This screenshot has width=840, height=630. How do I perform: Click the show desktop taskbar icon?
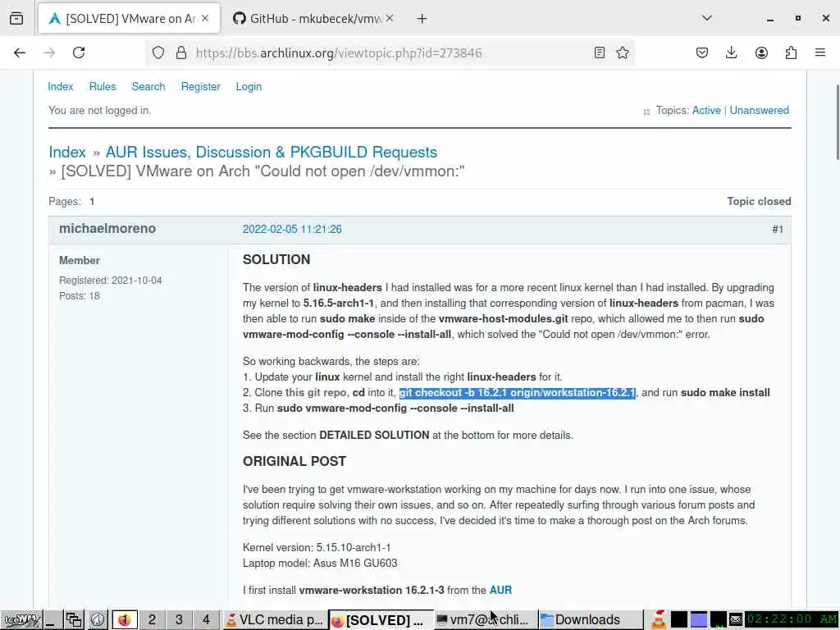tap(52, 620)
